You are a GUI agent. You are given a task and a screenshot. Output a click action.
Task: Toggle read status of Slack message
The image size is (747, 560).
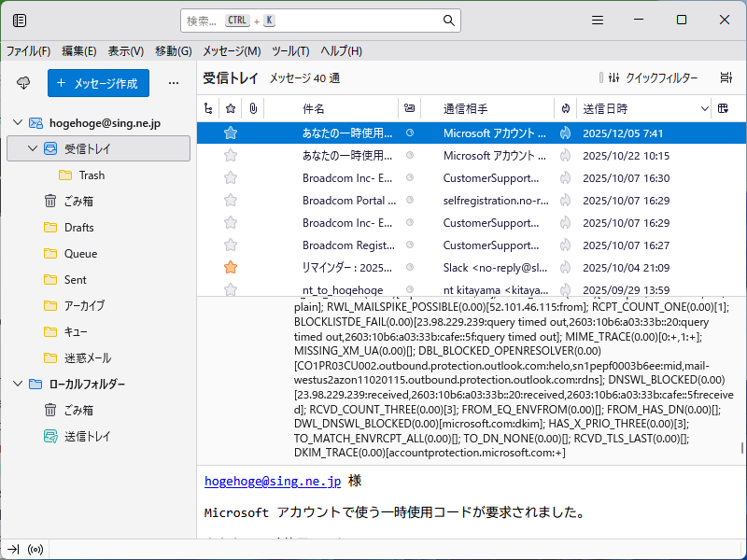click(x=410, y=267)
